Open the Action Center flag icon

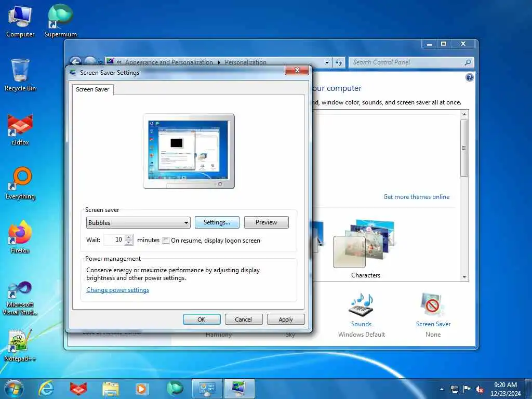[x=467, y=389]
